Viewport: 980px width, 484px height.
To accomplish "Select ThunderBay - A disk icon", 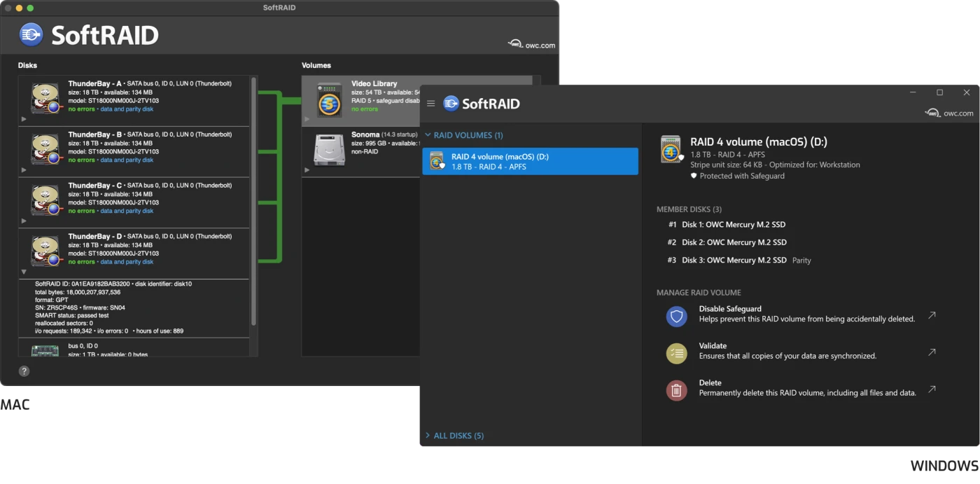I will coord(45,98).
